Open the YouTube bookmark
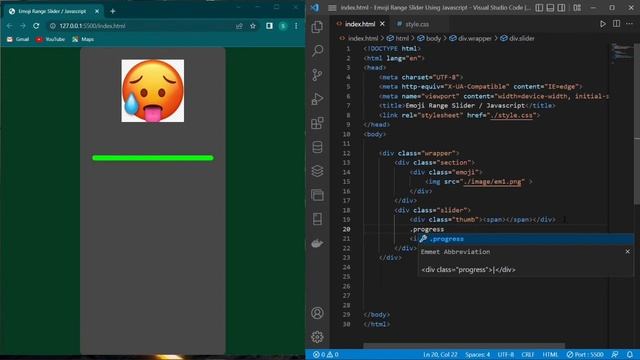 pyautogui.click(x=50, y=39)
